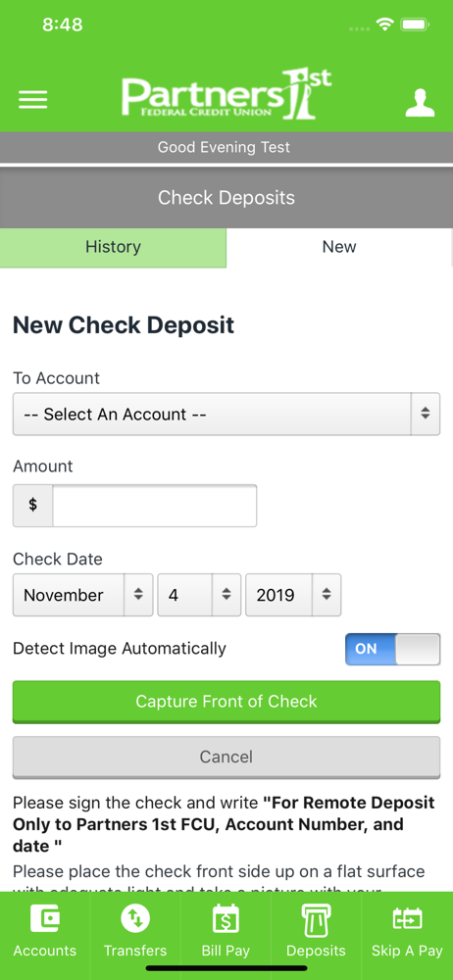Screen dimensions: 453x980
Task: Open the check day dropdown showing 4
Action: [x=199, y=595]
